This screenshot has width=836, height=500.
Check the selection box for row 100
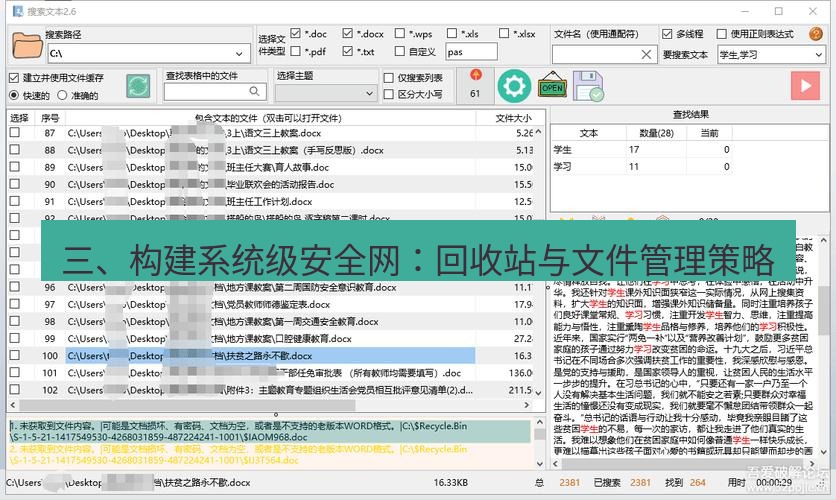[14, 355]
